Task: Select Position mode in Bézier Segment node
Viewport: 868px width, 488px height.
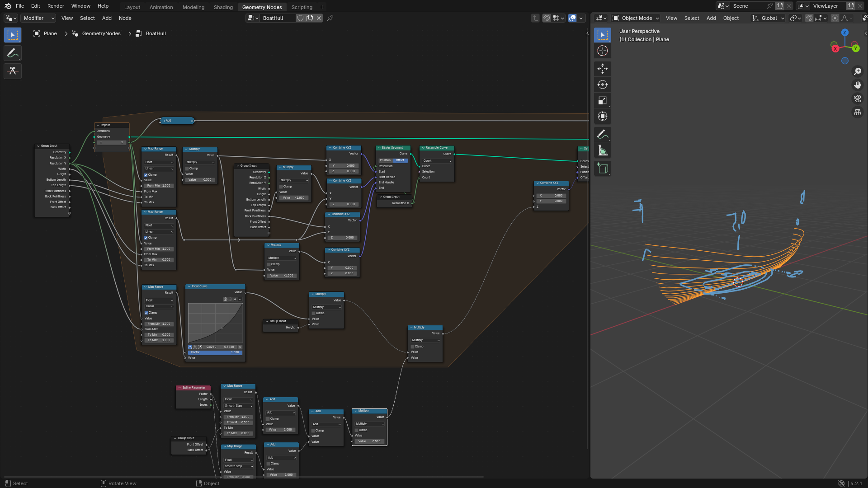Action: pos(385,160)
